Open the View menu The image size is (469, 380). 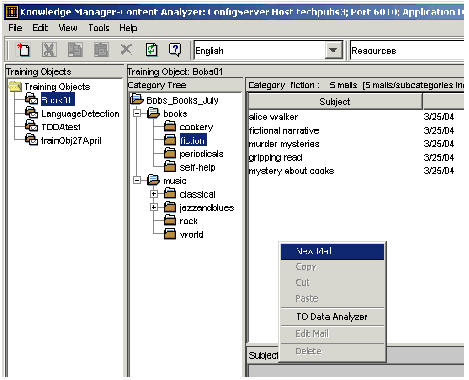point(68,28)
